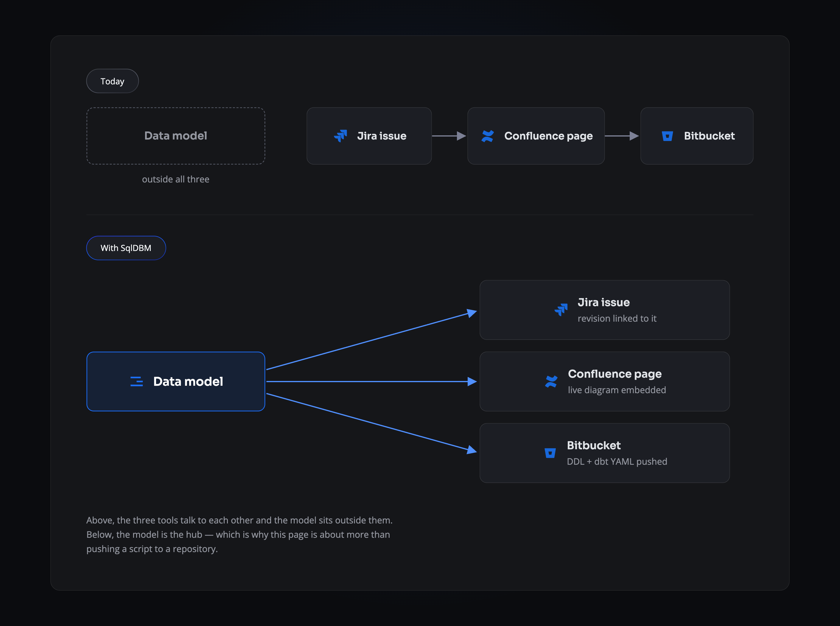The image size is (840, 626).
Task: Click the Jira icon in the Today row
Action: [340, 136]
